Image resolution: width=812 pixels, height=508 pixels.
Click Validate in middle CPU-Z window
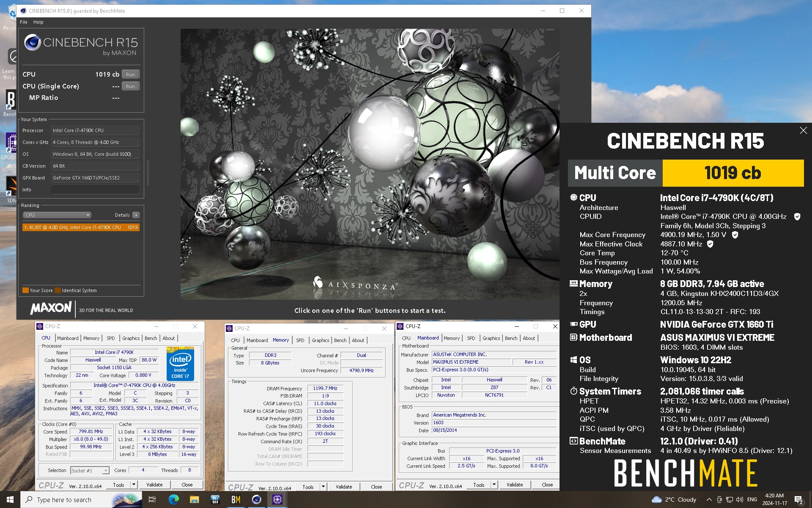pos(344,487)
